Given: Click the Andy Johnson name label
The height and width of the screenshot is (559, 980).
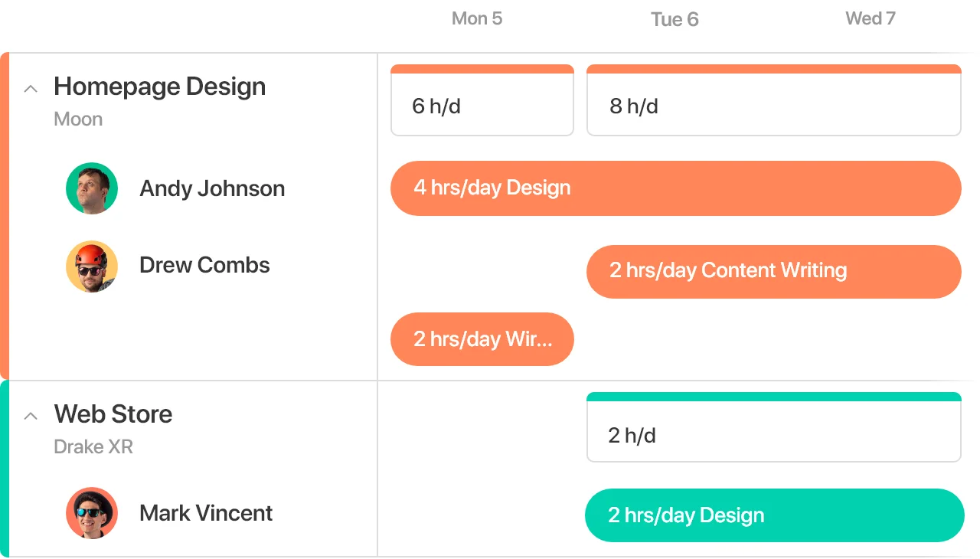Looking at the screenshot, I should pos(212,188).
